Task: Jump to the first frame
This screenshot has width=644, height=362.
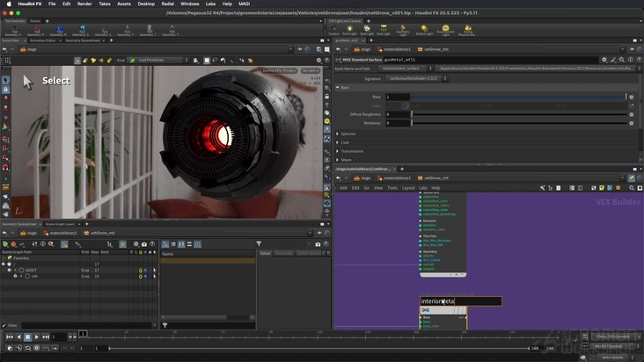Action: click(10, 337)
